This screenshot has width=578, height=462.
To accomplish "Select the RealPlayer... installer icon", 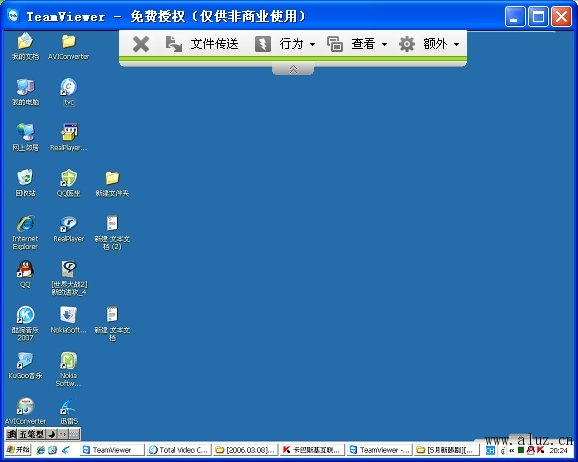I will point(69,138).
